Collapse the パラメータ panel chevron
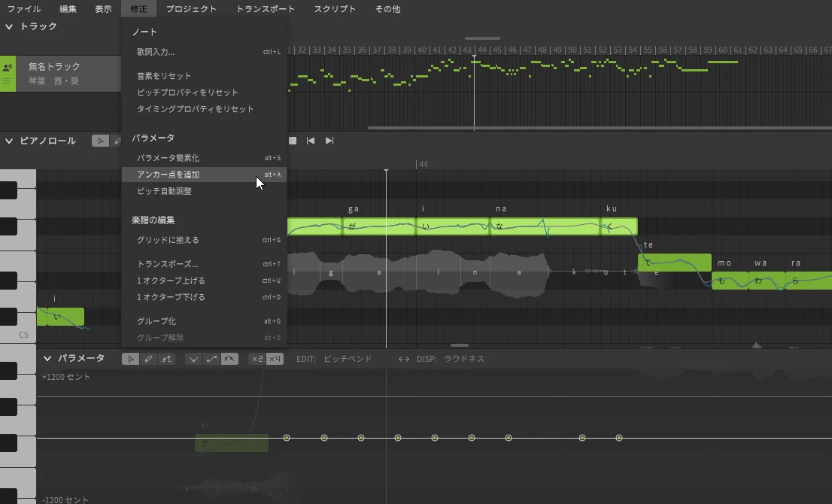The width and height of the screenshot is (832, 504). coord(47,359)
